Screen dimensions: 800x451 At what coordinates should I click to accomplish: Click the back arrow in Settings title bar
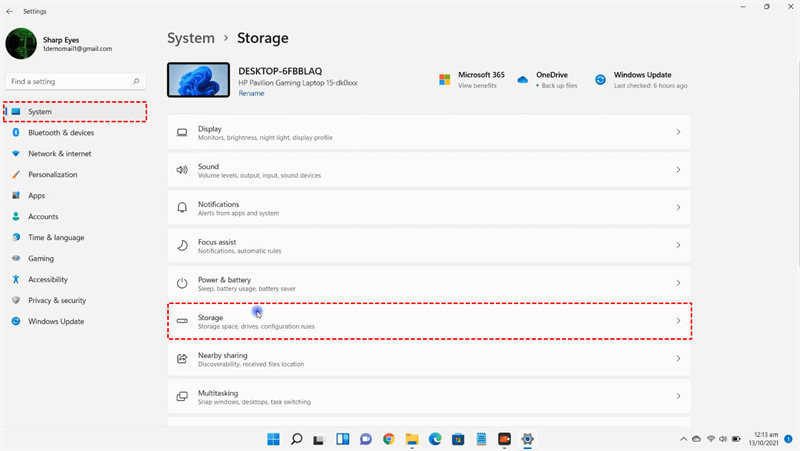9,8
